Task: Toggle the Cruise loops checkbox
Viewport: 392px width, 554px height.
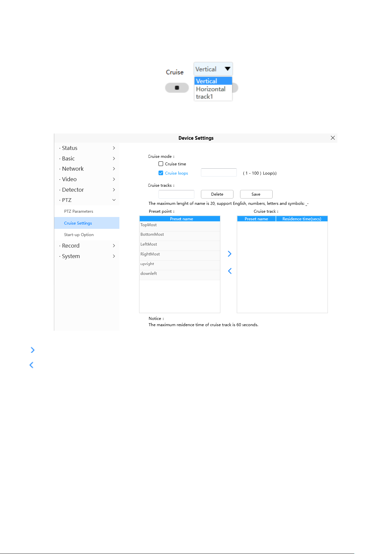Action: click(x=161, y=173)
